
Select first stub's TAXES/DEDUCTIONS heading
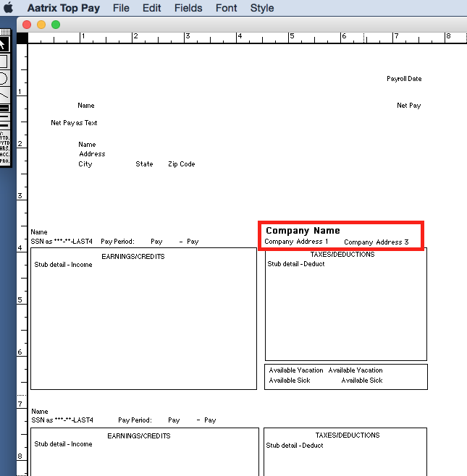(x=342, y=255)
